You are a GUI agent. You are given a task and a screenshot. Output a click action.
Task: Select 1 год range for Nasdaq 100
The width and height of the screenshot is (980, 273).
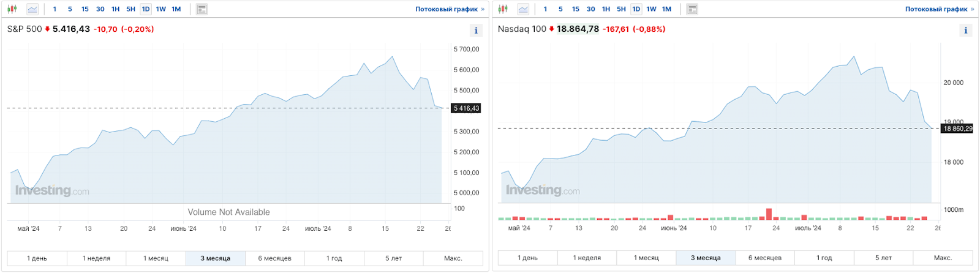824,258
